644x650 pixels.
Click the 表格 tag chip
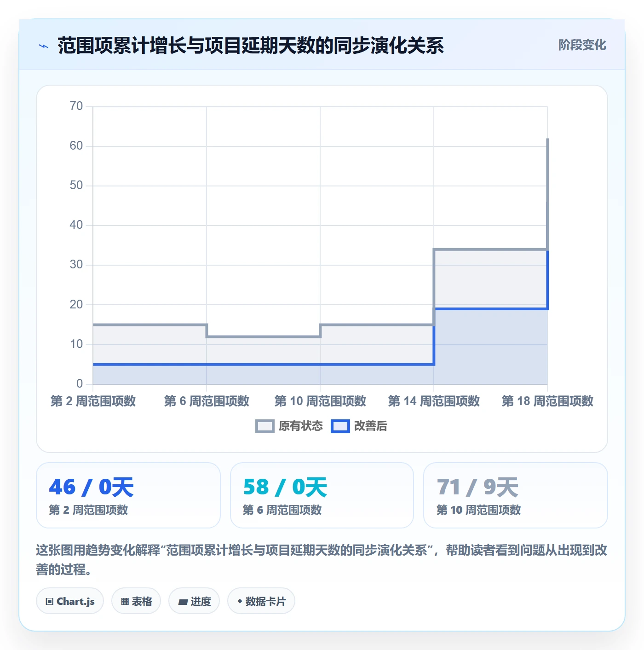[136, 601]
